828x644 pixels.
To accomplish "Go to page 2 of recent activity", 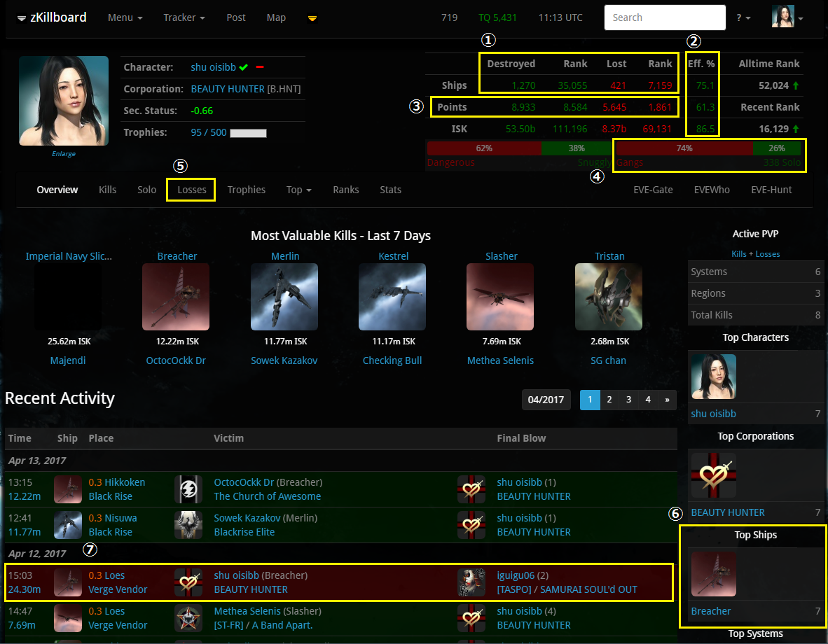I will pos(609,400).
